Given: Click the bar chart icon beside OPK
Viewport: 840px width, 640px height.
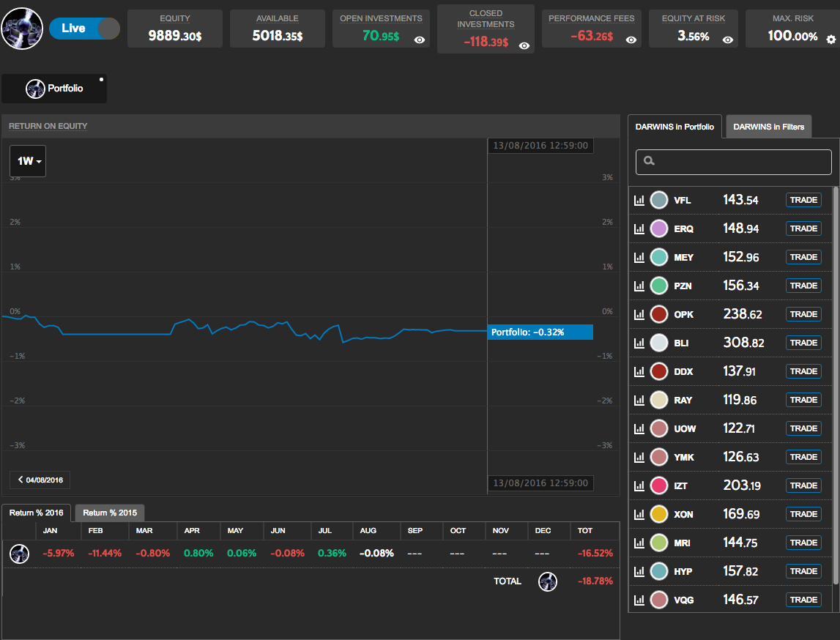Looking at the screenshot, I should tap(639, 314).
